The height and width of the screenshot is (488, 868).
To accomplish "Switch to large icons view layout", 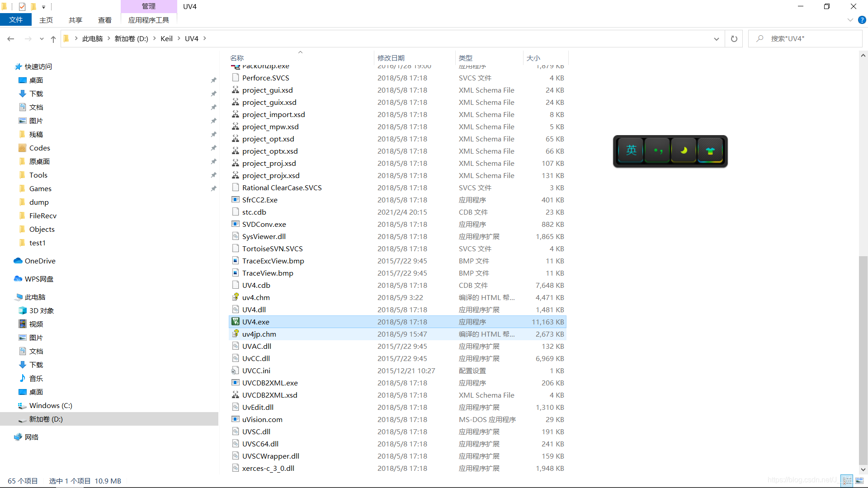I will (x=859, y=481).
